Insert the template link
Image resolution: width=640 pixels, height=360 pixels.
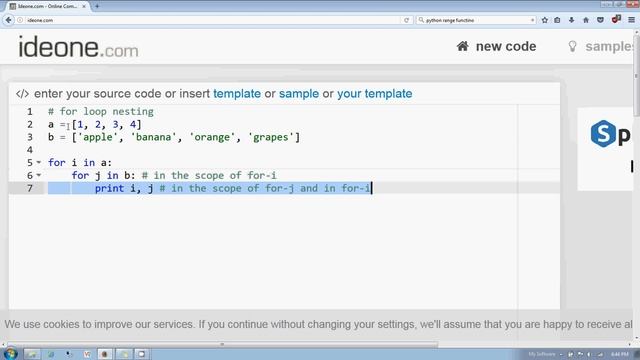point(237,93)
